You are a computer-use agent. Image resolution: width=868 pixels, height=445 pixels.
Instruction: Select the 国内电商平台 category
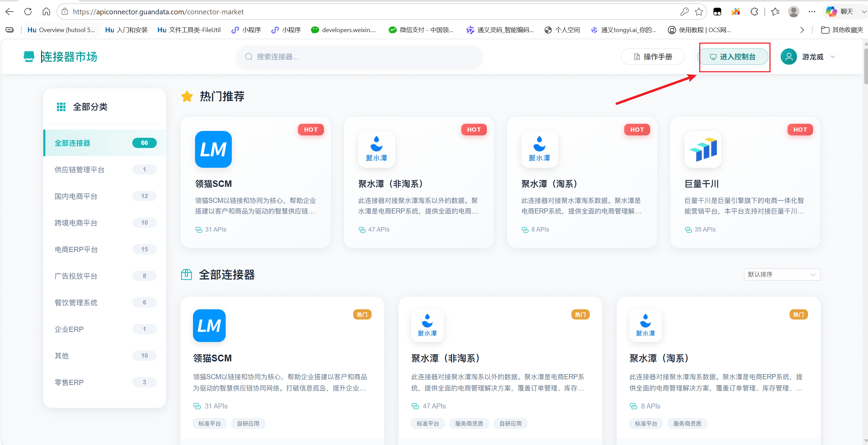[105, 196]
